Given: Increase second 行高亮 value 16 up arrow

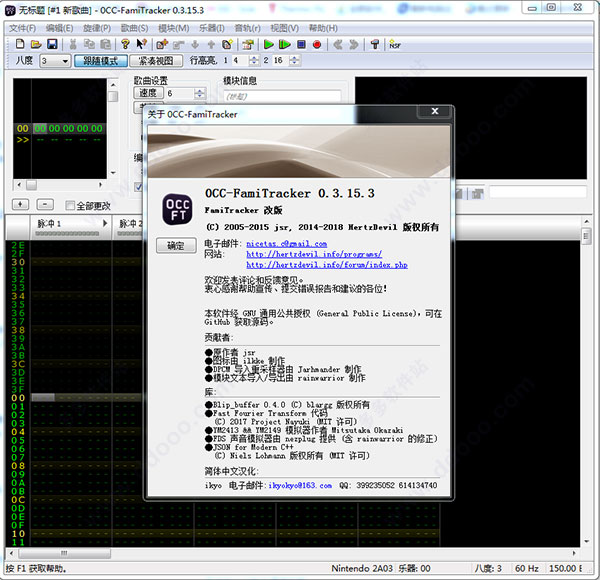Looking at the screenshot, I should tap(294, 58).
